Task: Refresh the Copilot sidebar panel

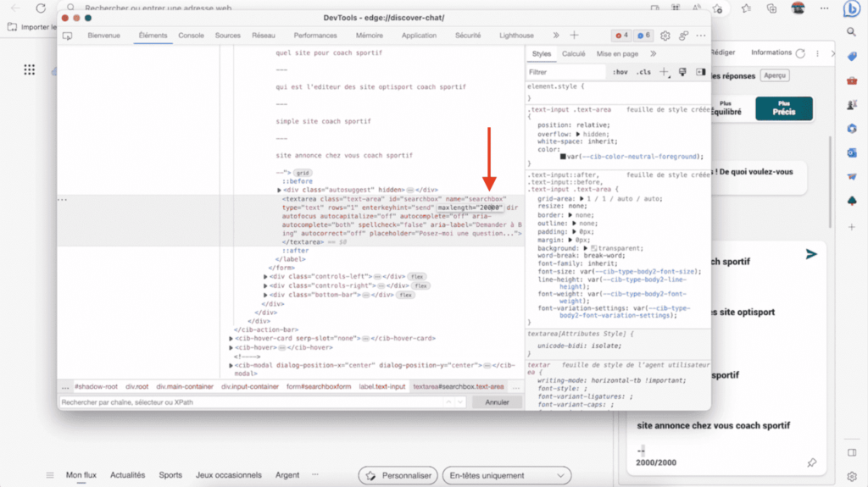Action: pos(800,53)
